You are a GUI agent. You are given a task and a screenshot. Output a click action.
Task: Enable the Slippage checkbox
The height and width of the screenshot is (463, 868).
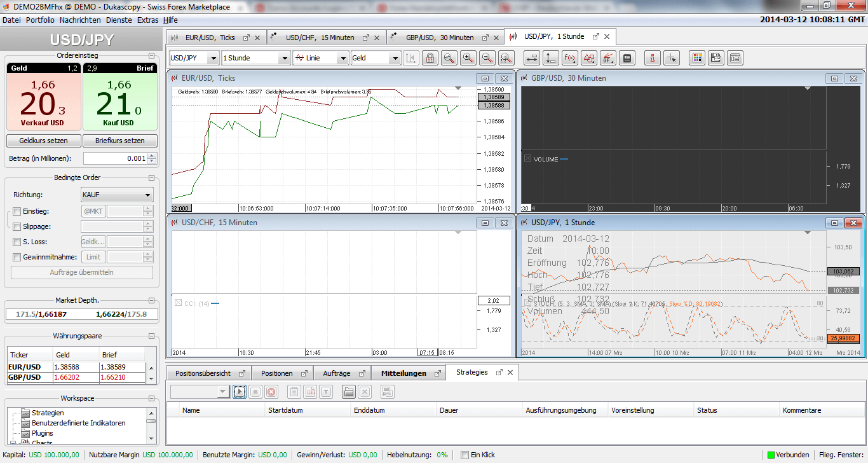coord(17,226)
